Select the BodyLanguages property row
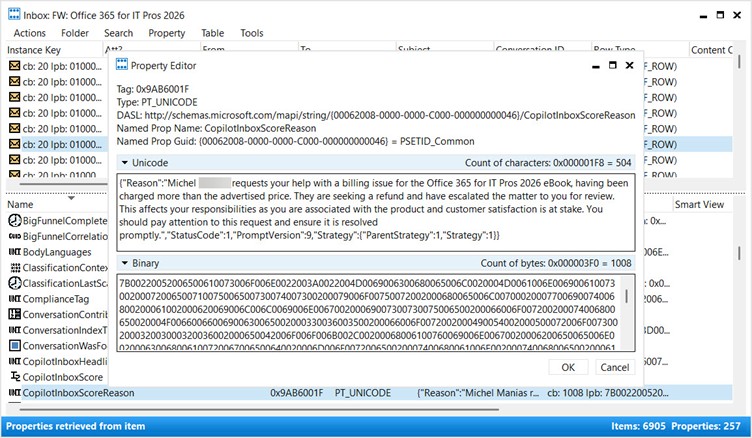The height and width of the screenshot is (438, 752). click(57, 252)
